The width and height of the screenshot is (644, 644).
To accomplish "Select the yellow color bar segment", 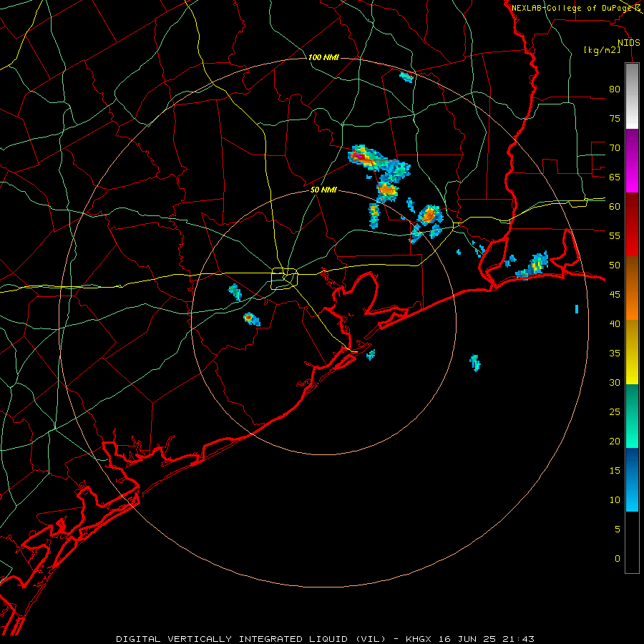I will pyautogui.click(x=632, y=352).
